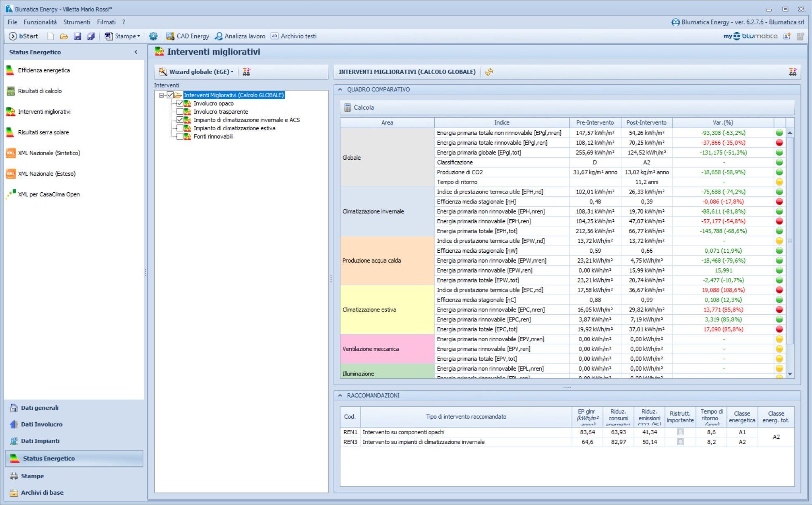This screenshot has height=505, width=812.
Task: Uncheck the Involucro opaco checkbox
Action: (180, 103)
